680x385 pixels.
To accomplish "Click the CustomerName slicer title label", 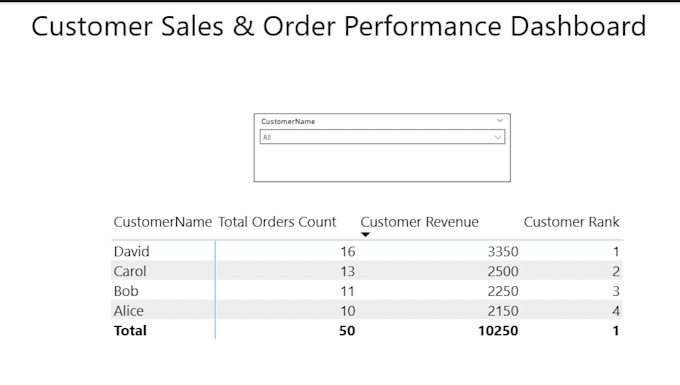I will (288, 121).
